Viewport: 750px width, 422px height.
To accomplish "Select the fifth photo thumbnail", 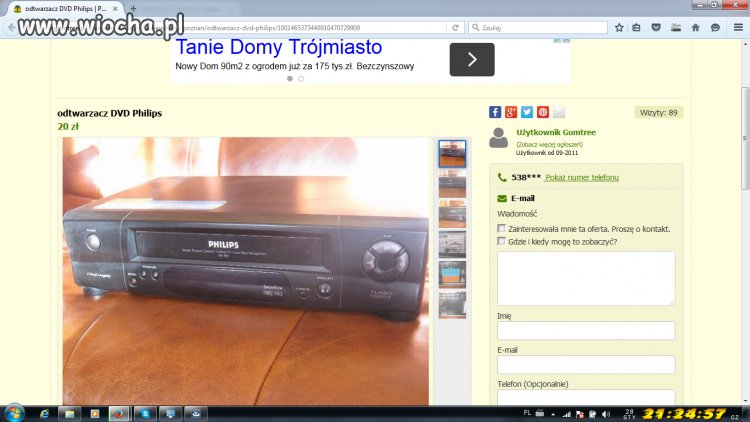I will click(x=452, y=275).
